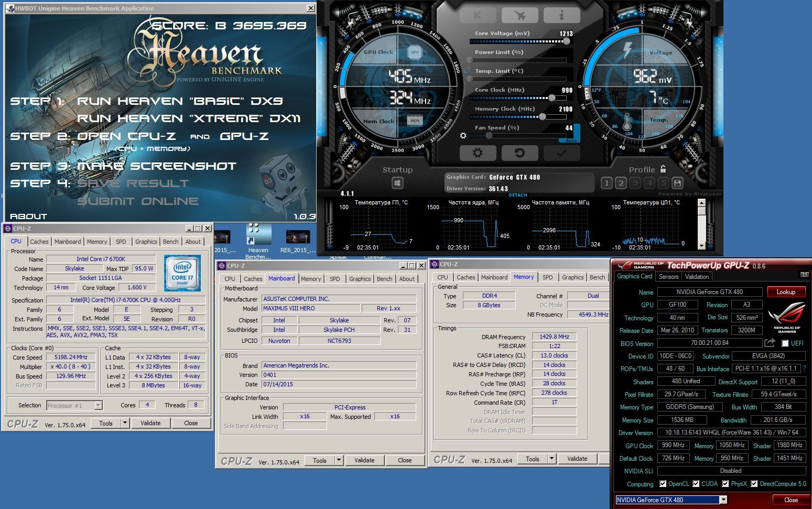Select Afterburner profile slot 3
The image size is (812, 509).
pos(635,183)
